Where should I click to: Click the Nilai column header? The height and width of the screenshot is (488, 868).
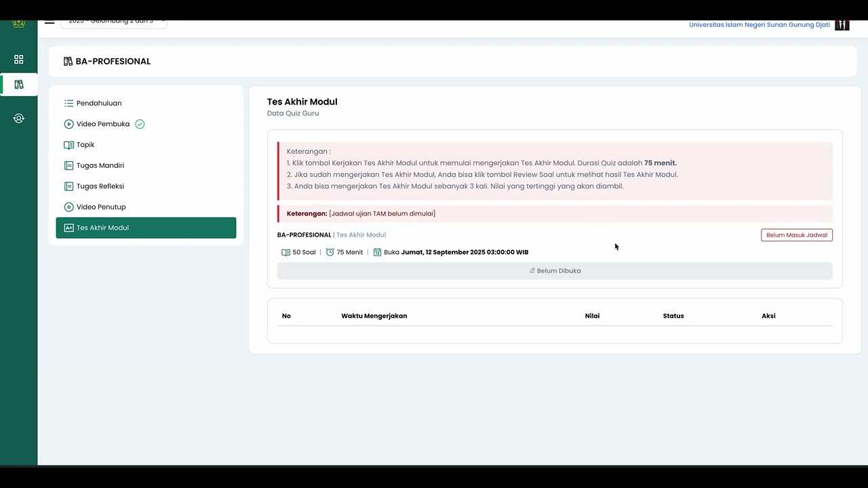click(x=592, y=316)
